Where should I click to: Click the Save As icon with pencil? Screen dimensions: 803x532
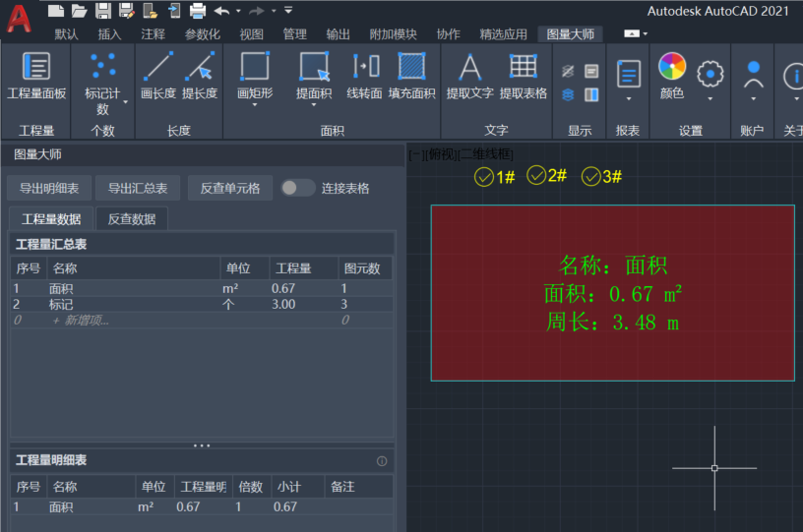[127, 10]
